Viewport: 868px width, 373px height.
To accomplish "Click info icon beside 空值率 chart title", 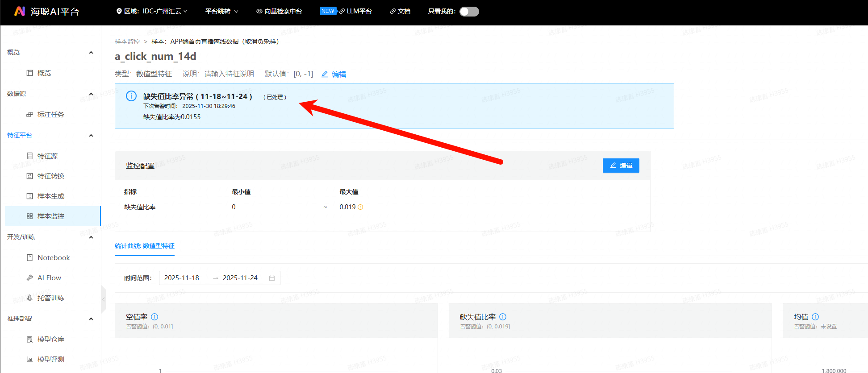I will [154, 317].
